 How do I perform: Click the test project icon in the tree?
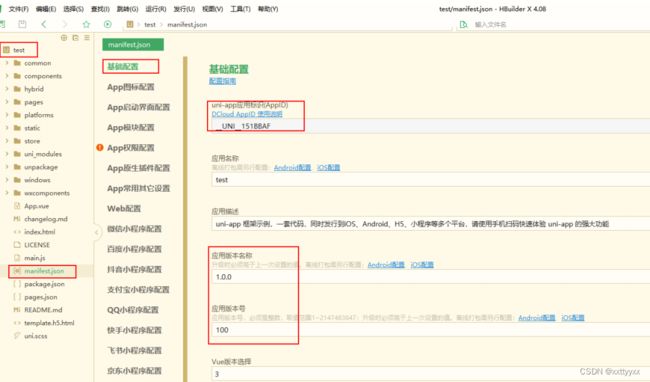[6, 50]
